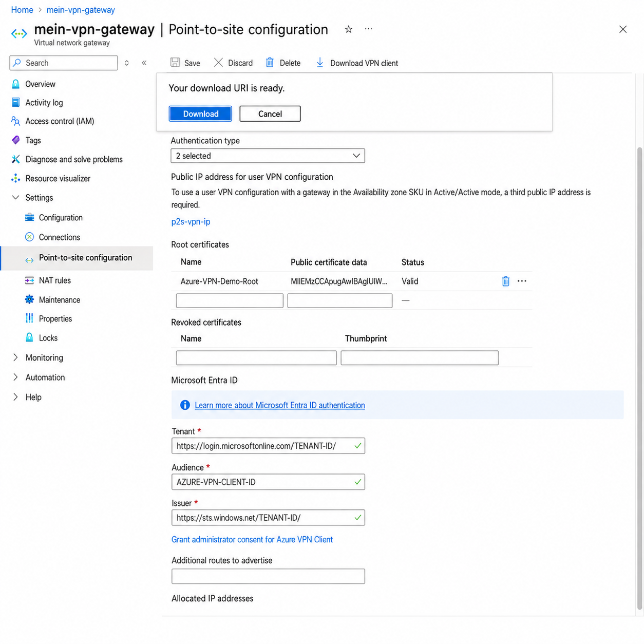Click the blue Download button
This screenshot has height=644, width=644.
click(200, 113)
